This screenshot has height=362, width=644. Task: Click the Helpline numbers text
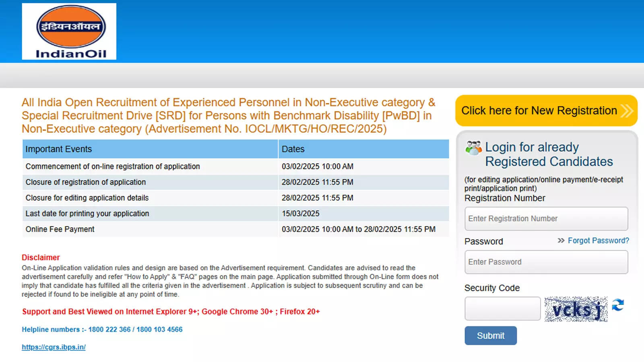[x=102, y=329]
